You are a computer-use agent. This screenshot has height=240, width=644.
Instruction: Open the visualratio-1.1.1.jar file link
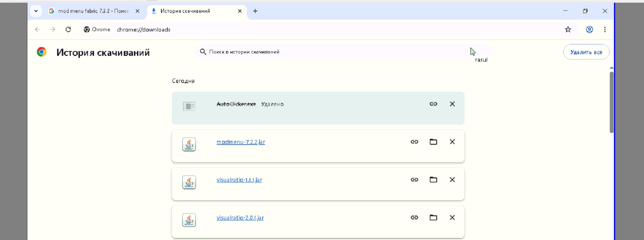pos(239,180)
